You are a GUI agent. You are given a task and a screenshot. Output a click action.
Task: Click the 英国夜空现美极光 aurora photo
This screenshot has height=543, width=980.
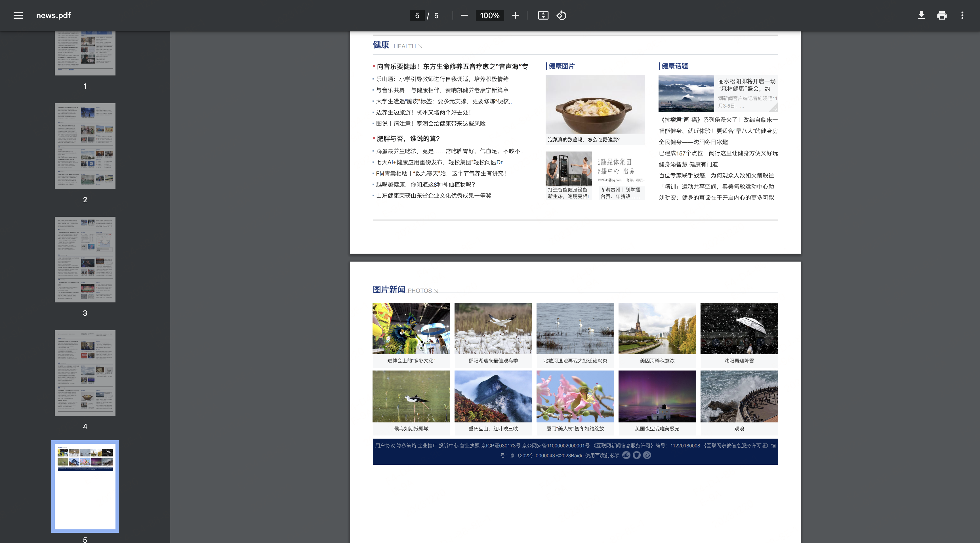point(657,396)
